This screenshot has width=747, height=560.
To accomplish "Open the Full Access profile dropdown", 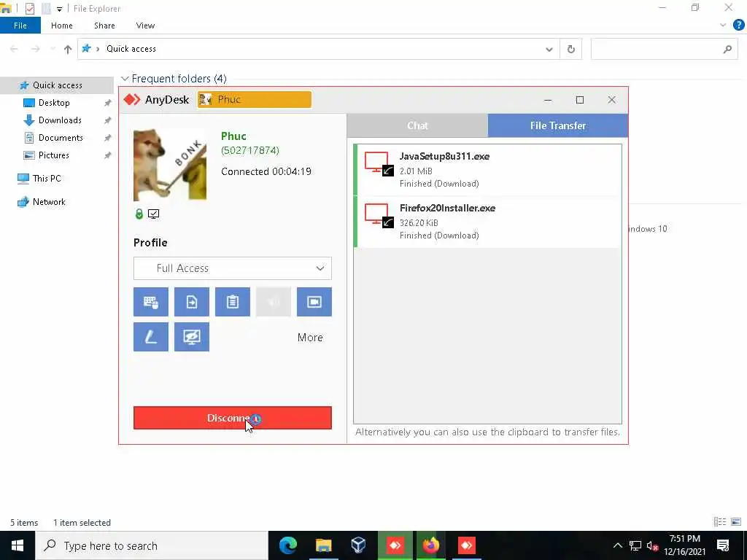I will pyautogui.click(x=233, y=268).
